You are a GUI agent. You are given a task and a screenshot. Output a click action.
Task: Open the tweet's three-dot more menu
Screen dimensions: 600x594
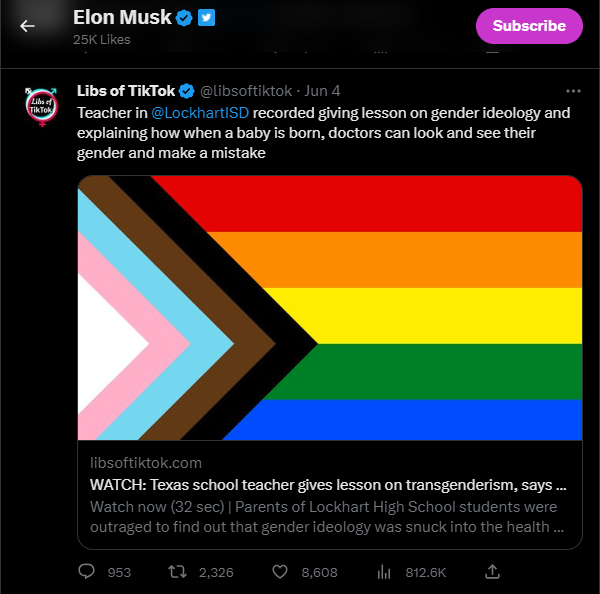tap(573, 90)
